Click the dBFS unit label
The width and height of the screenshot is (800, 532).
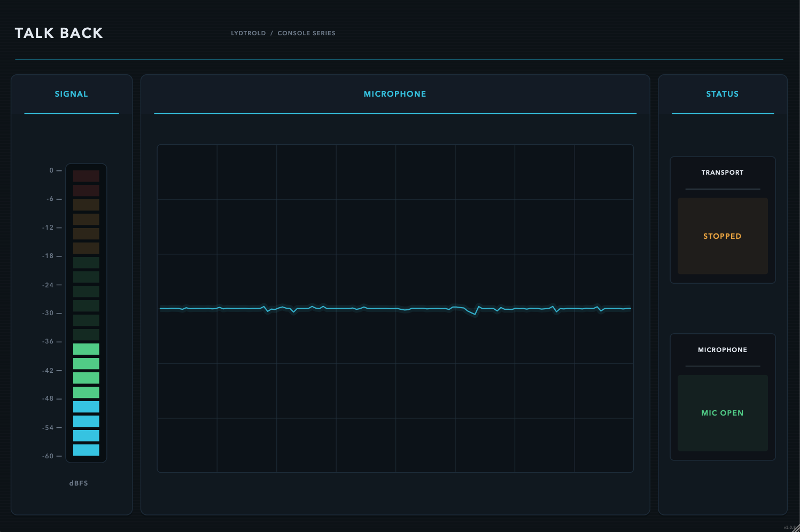pos(79,483)
